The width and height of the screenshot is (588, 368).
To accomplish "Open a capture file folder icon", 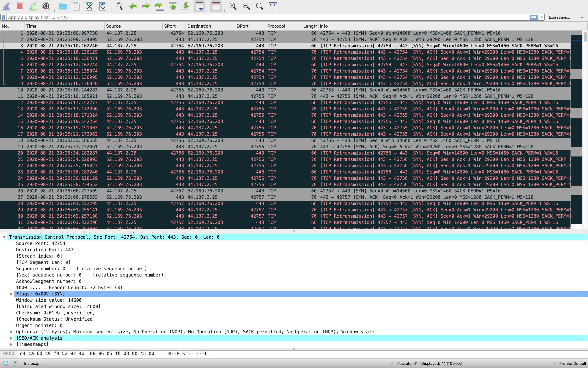I will (x=63, y=6).
